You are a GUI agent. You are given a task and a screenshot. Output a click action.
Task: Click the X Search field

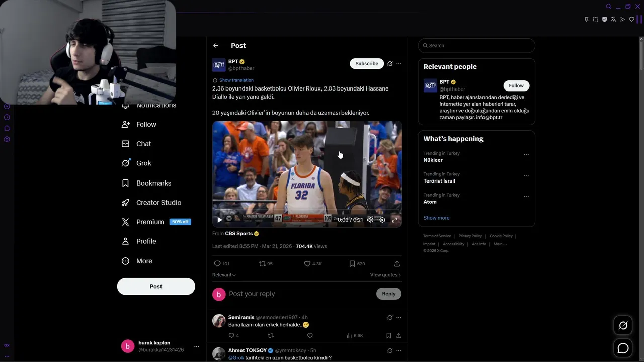[x=476, y=46]
